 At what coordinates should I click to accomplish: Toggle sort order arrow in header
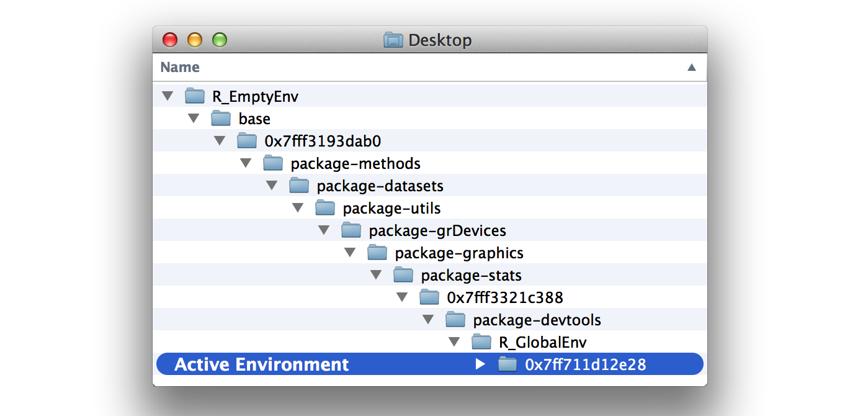(692, 67)
